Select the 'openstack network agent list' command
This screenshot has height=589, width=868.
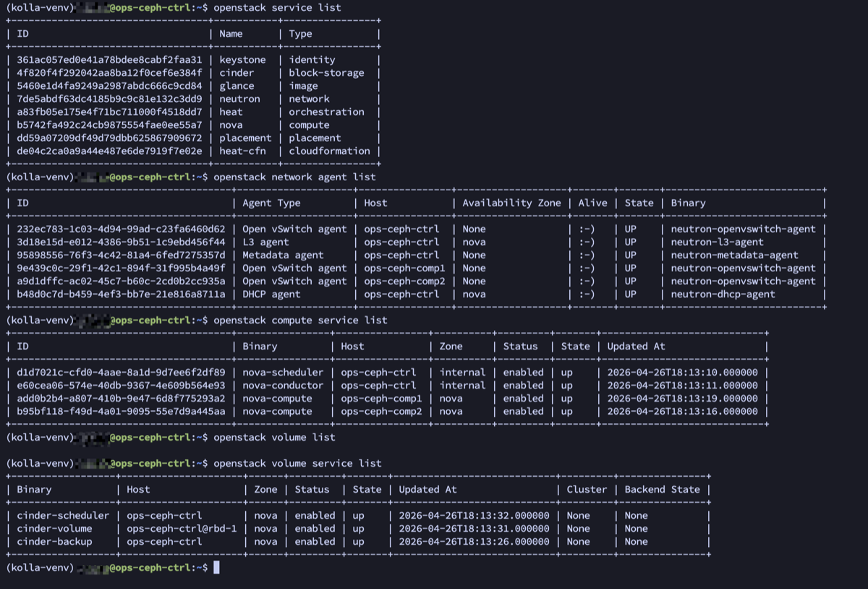pyautogui.click(x=294, y=177)
